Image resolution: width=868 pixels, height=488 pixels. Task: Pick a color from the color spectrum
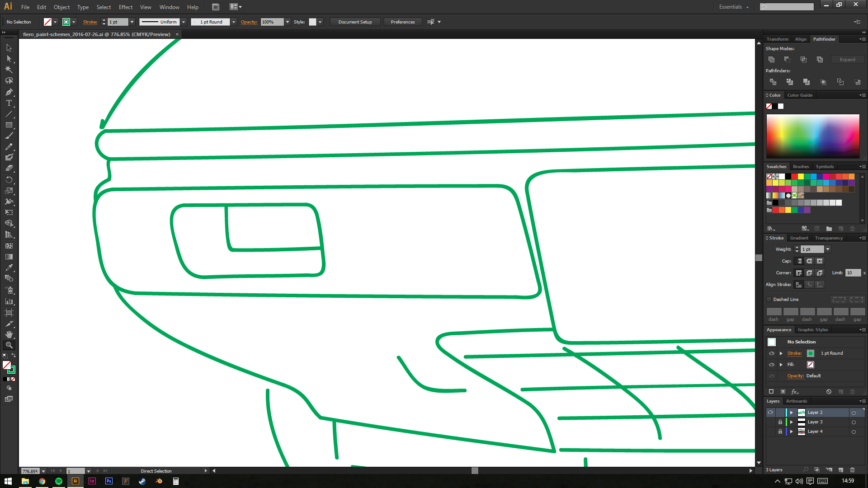[812, 136]
